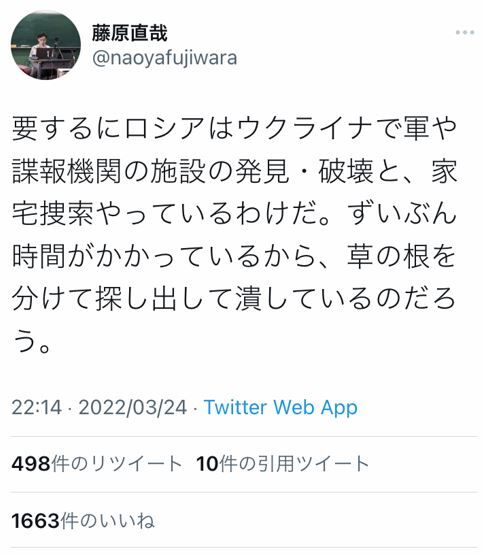View the 10件の引用ツイート list
This screenshot has height=555, width=485.
click(x=283, y=464)
